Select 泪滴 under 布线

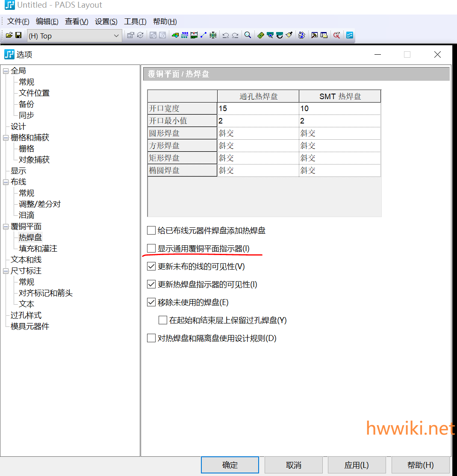pos(27,215)
